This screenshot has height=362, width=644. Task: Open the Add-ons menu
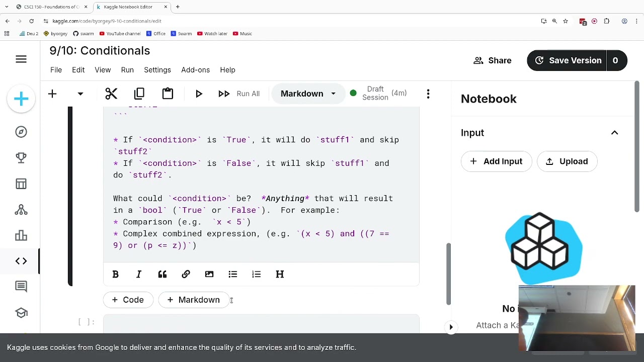point(195,70)
